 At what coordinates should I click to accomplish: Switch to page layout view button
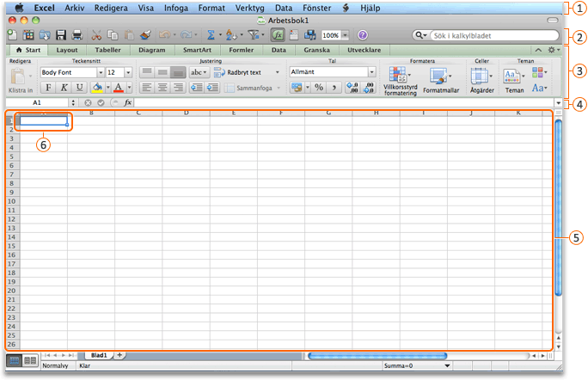coord(30,360)
